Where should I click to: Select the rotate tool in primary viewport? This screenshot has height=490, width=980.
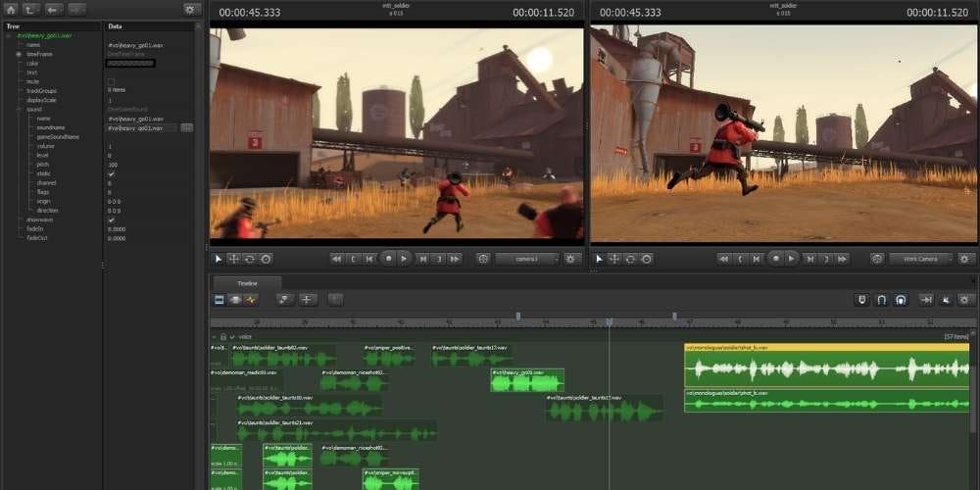click(249, 259)
